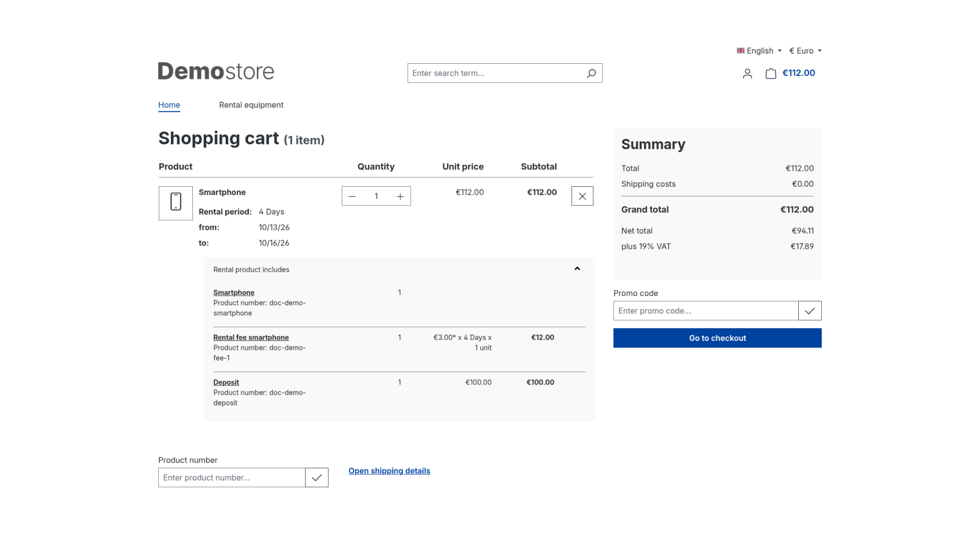
Task: Apply promo code with checkmark button
Action: [810, 311]
